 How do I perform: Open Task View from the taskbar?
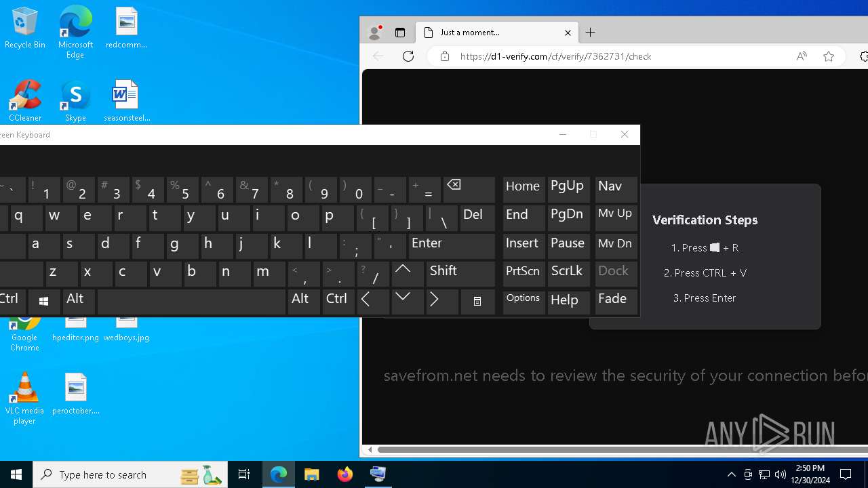click(244, 474)
